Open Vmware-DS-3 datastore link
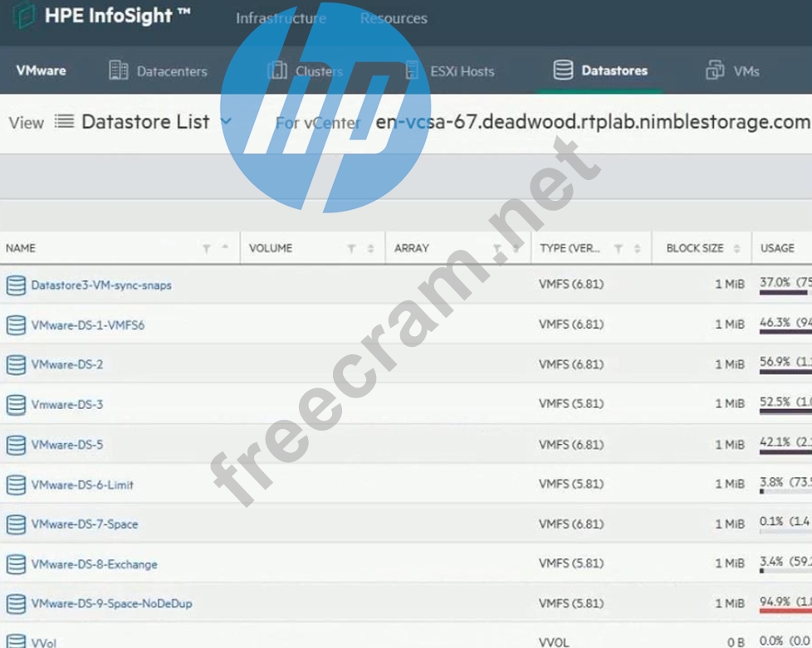The height and width of the screenshot is (648, 812). (66, 404)
